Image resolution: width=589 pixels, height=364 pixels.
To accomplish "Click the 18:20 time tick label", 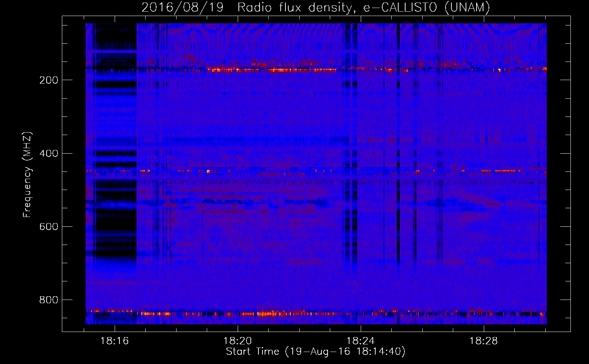I will tap(238, 341).
